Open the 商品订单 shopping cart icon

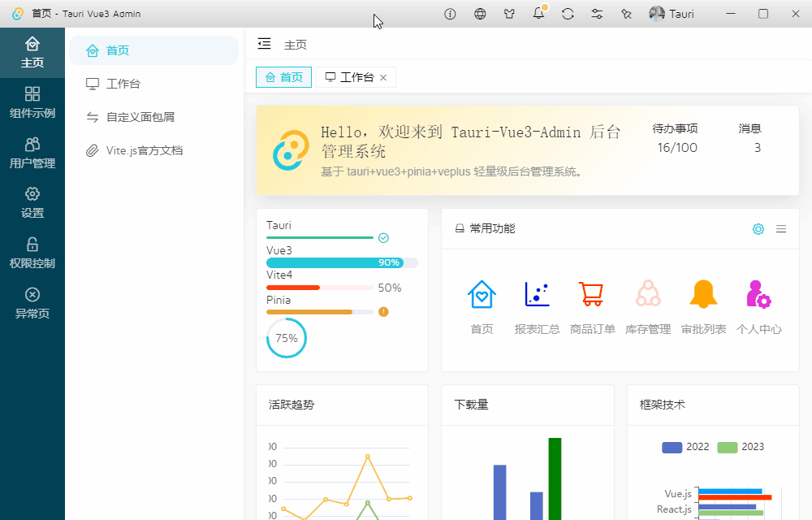[x=592, y=294]
